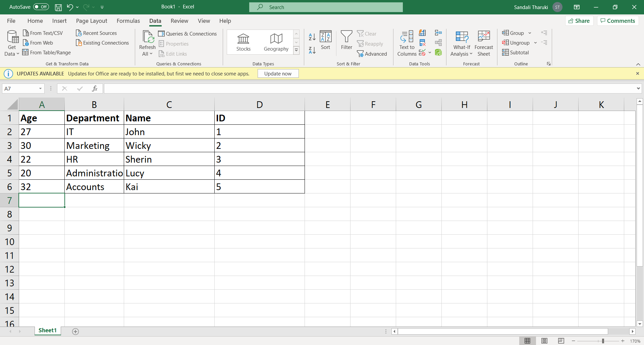Screen dimensions: 644x345
Task: Apply the Stocks data type
Action: pos(243,42)
